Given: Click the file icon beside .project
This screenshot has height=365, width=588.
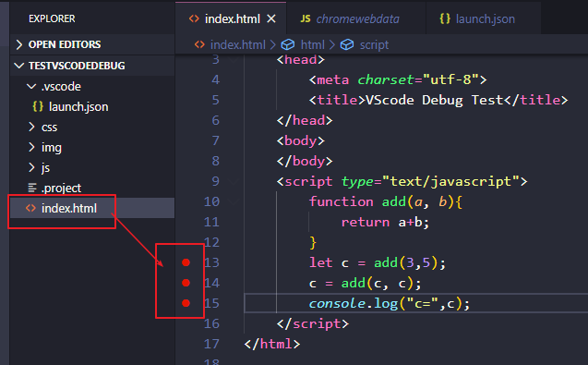Looking at the screenshot, I should [32, 188].
